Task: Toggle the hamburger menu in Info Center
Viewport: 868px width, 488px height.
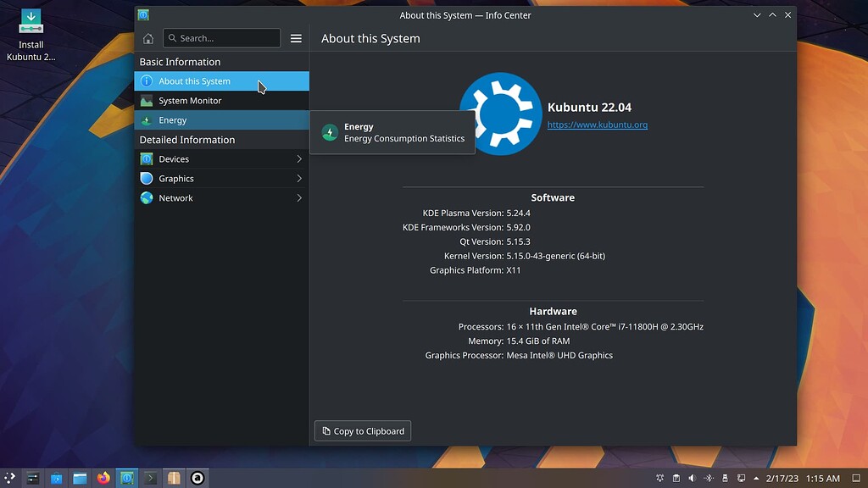Action: (x=295, y=37)
